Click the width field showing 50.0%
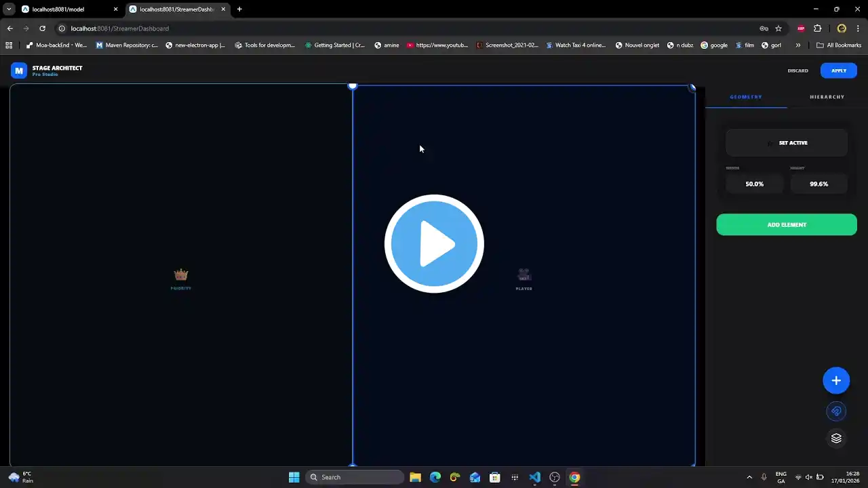Image resolution: width=868 pixels, height=488 pixels. coord(755,184)
